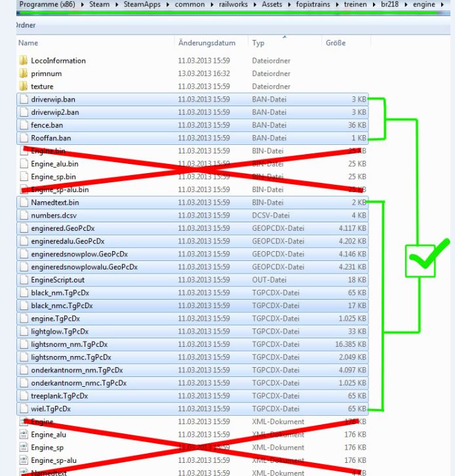The height and width of the screenshot is (476, 455).
Task: Select the black_nmc.TgPcDx file icon
Action: [x=24, y=306]
